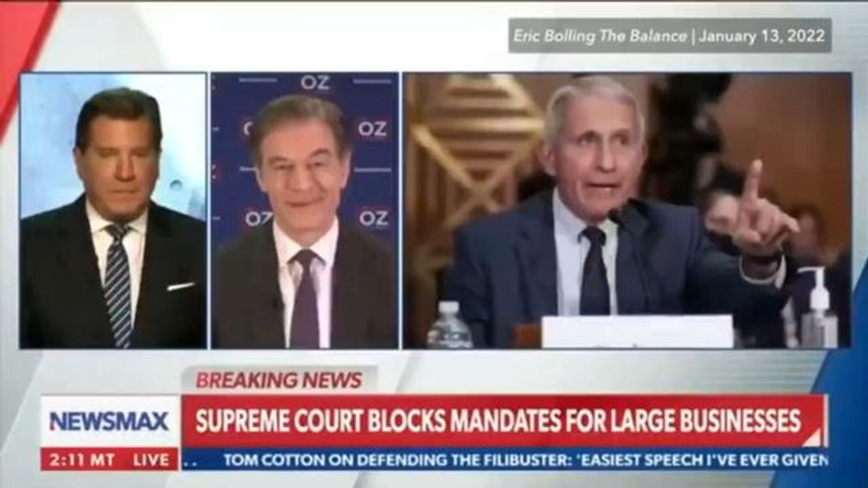Click the Tom Cotton filibuster ticker text
This screenshot has height=488, width=868.
pos(526,460)
